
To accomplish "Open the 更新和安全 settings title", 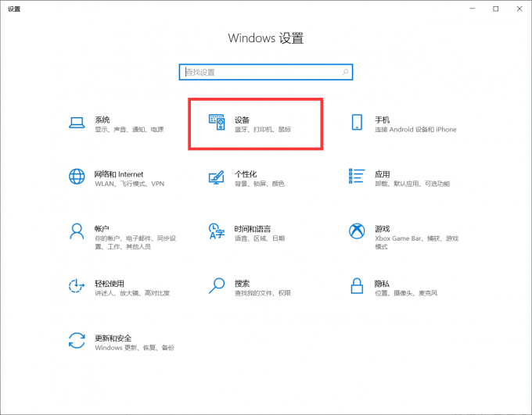I will click(x=113, y=338).
